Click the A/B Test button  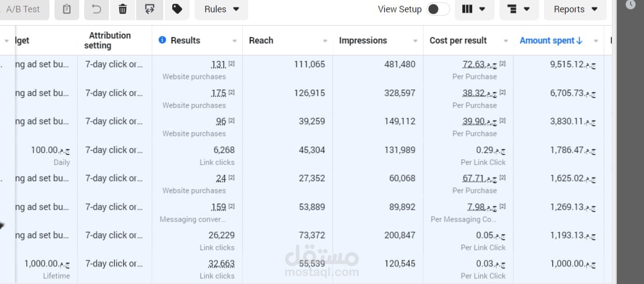pyautogui.click(x=23, y=9)
